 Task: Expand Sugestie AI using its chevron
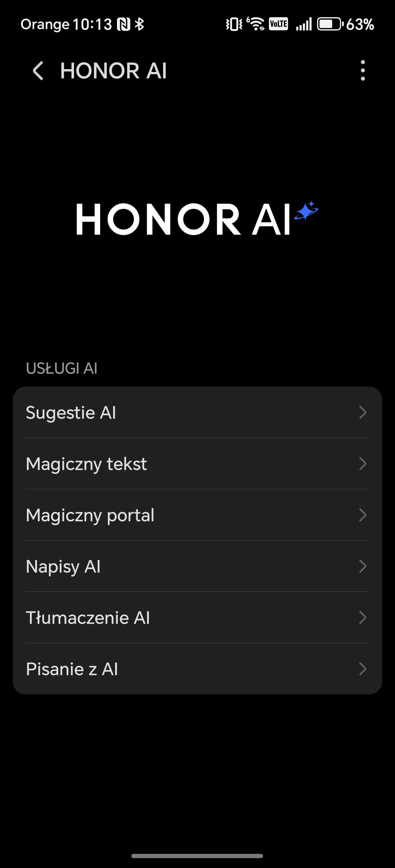(x=363, y=412)
